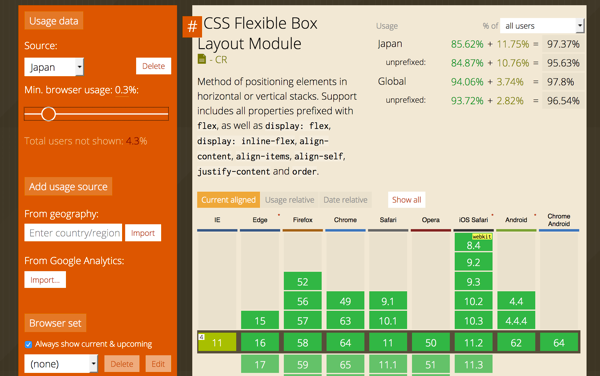
Task: Click the Edit browser set button
Action: (x=158, y=364)
